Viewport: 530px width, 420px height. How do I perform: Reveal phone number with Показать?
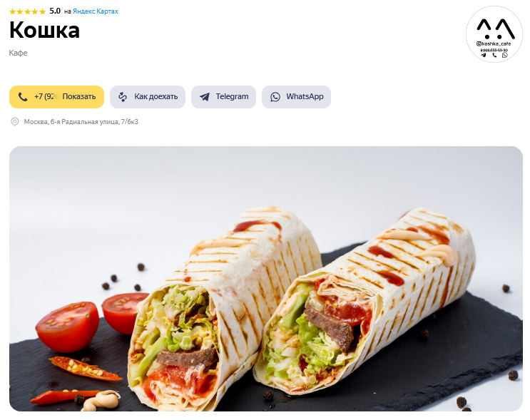point(78,97)
